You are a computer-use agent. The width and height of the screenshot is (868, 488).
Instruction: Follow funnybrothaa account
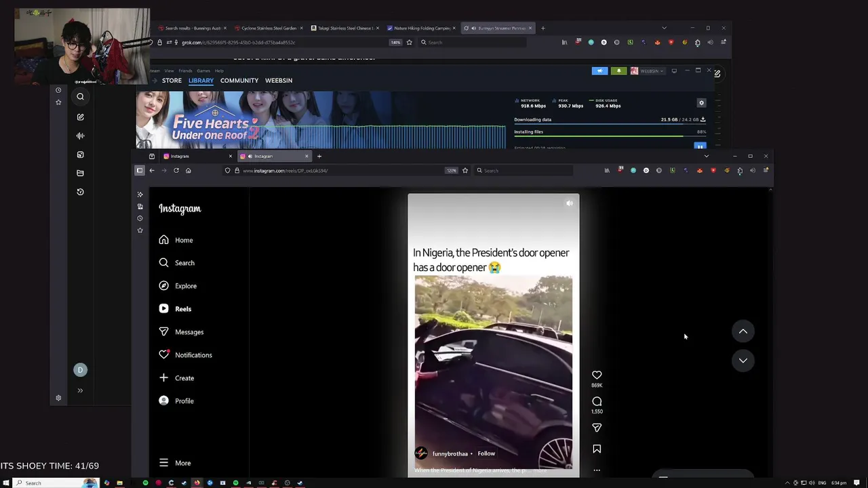[486, 453]
